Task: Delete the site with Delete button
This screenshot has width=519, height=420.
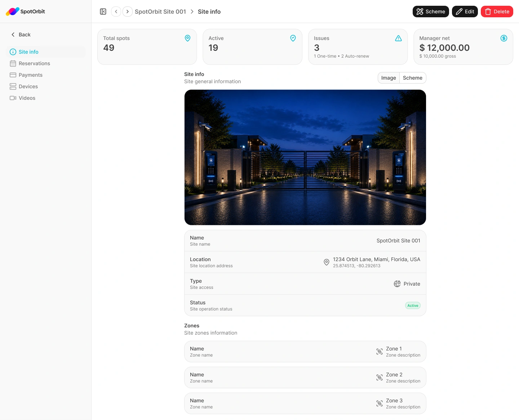Action: tap(497, 12)
